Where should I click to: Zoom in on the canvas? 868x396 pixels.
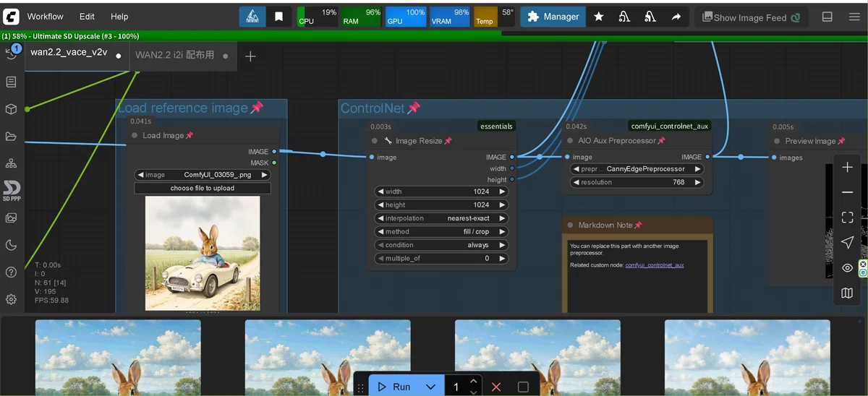[x=847, y=167]
